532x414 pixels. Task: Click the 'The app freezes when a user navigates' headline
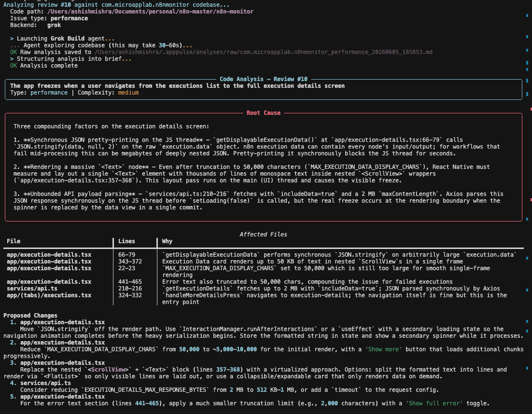click(x=177, y=86)
